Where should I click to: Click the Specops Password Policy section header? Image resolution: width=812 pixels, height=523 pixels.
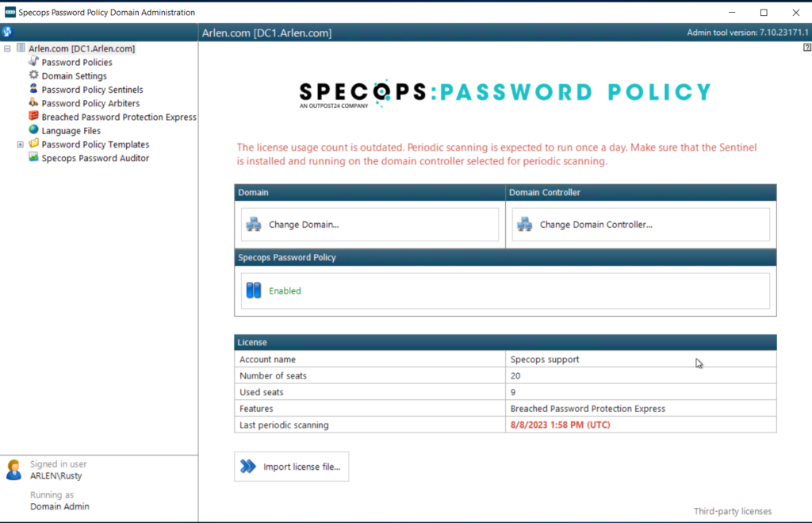[x=505, y=258]
